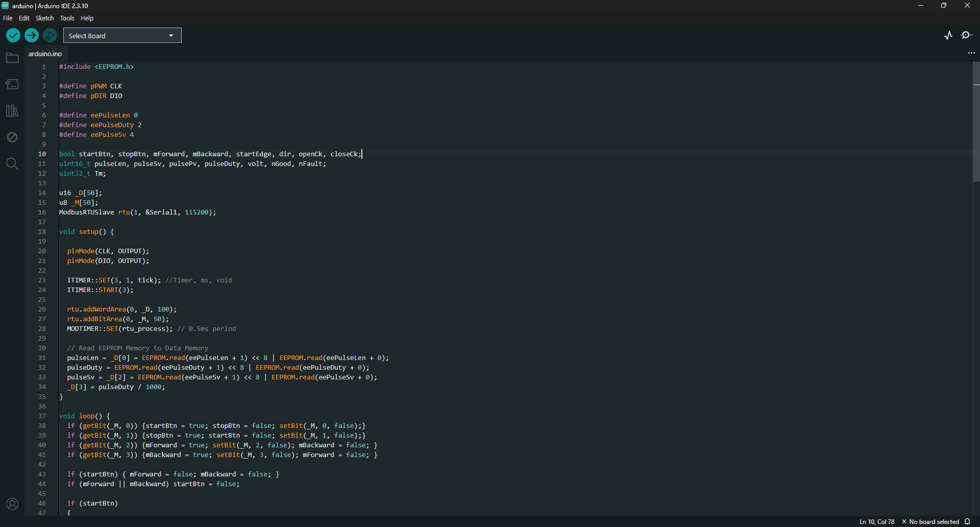Click line number 37 in the gutter
This screenshot has width=980, height=527.
click(x=42, y=416)
